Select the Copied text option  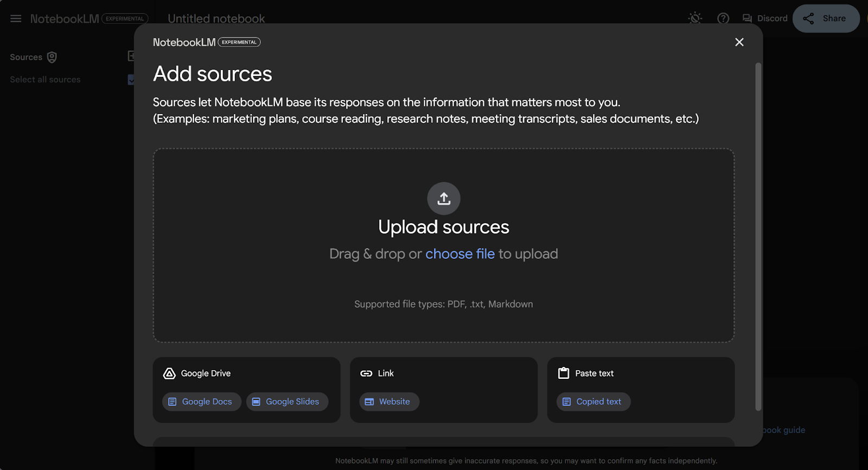pos(593,402)
